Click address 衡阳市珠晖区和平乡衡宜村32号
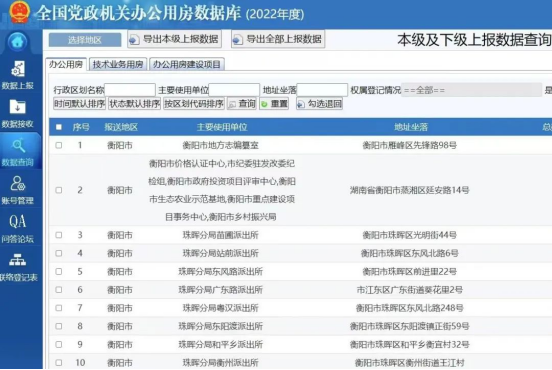 coord(409,345)
